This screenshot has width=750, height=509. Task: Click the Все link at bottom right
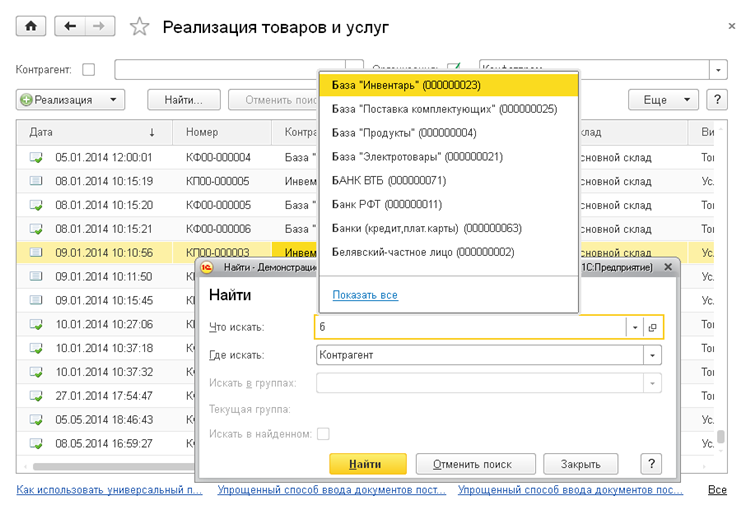pyautogui.click(x=717, y=490)
